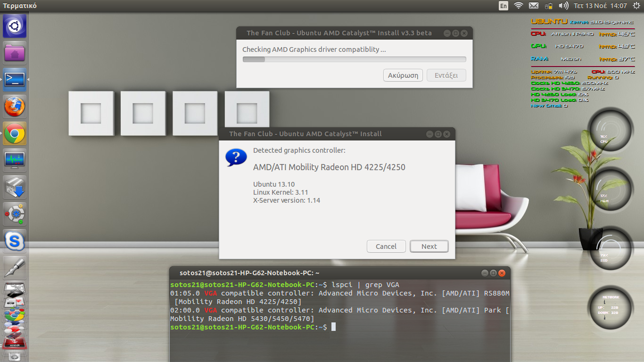Open the package installer box icon with blue arrow
Viewport: 644px width, 362px height.
[15, 187]
